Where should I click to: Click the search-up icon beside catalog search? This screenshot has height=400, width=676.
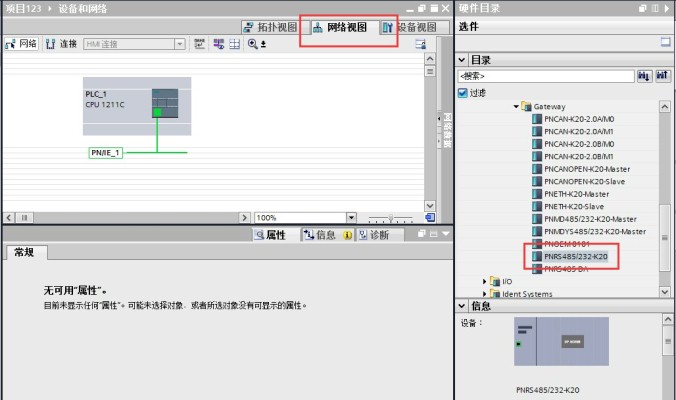661,76
